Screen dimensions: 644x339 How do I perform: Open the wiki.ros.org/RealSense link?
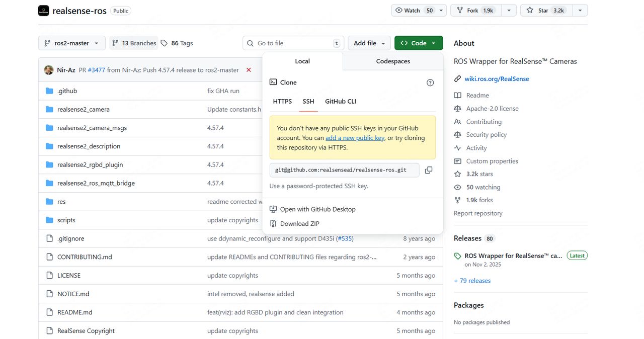[497, 79]
